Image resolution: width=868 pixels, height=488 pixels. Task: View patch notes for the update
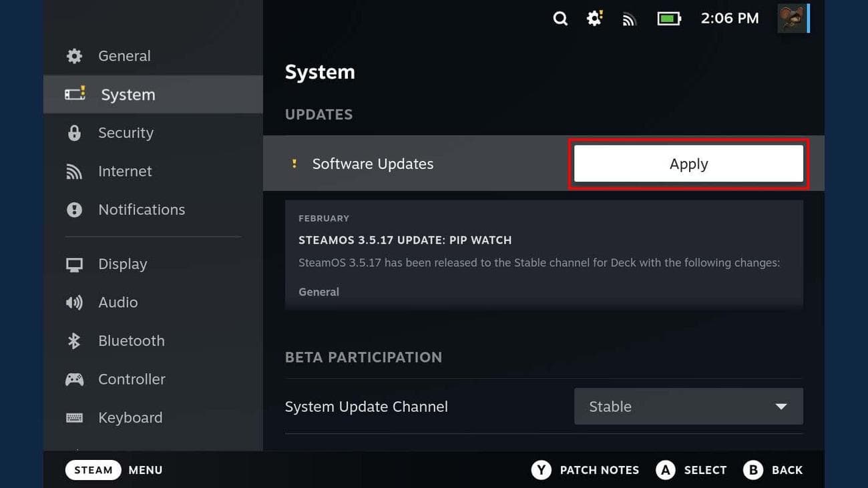[584, 469]
